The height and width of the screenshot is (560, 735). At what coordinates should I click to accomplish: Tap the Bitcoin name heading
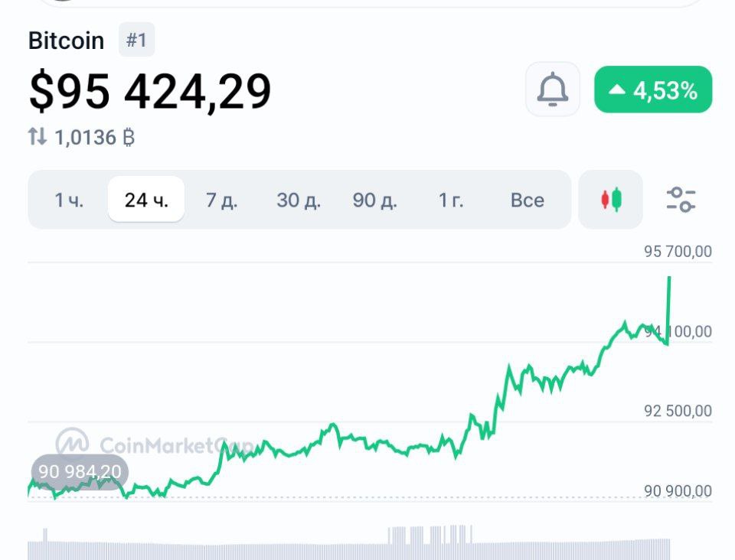(66, 41)
